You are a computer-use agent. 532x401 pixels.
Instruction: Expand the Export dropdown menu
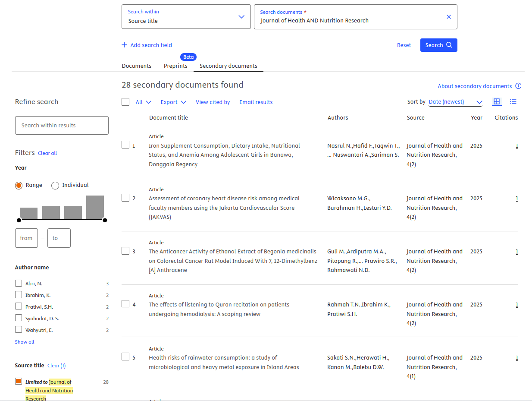[x=173, y=102]
